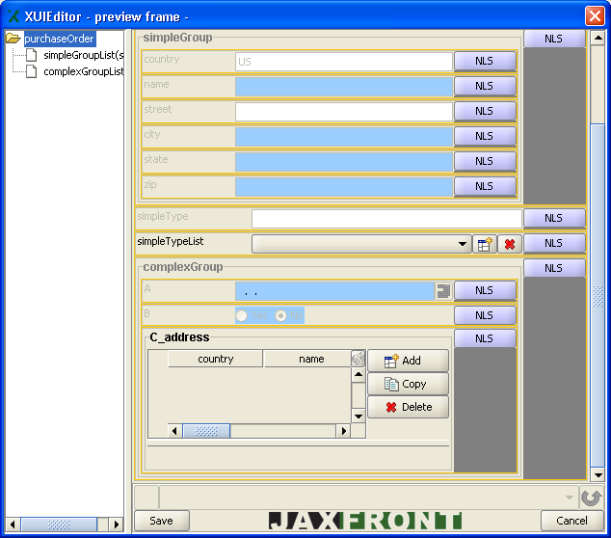This screenshot has height=538, width=611.
Task: Select the purchaseOrder tree node
Action: 59,39
